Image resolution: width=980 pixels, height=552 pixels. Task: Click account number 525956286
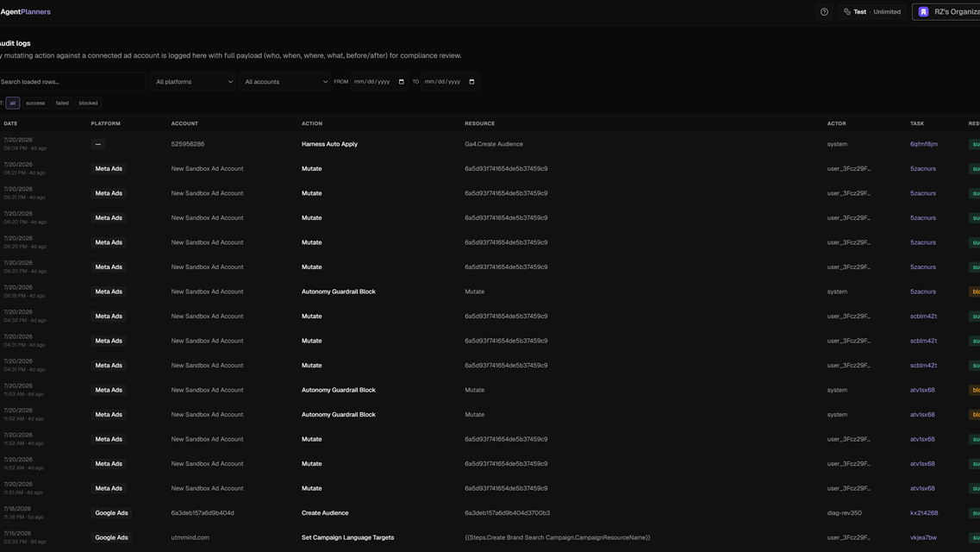[188, 144]
